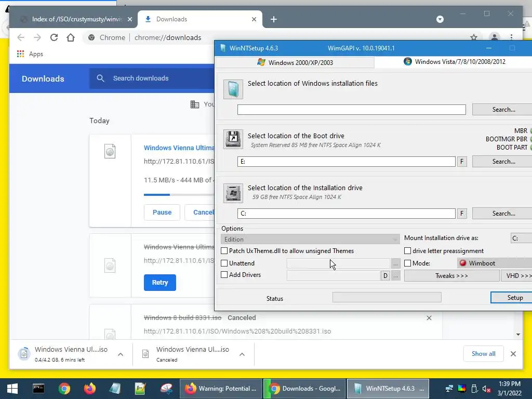The image size is (532, 399).
Task: Close the 'Index of /ISO' tab
Action: coord(129,19)
